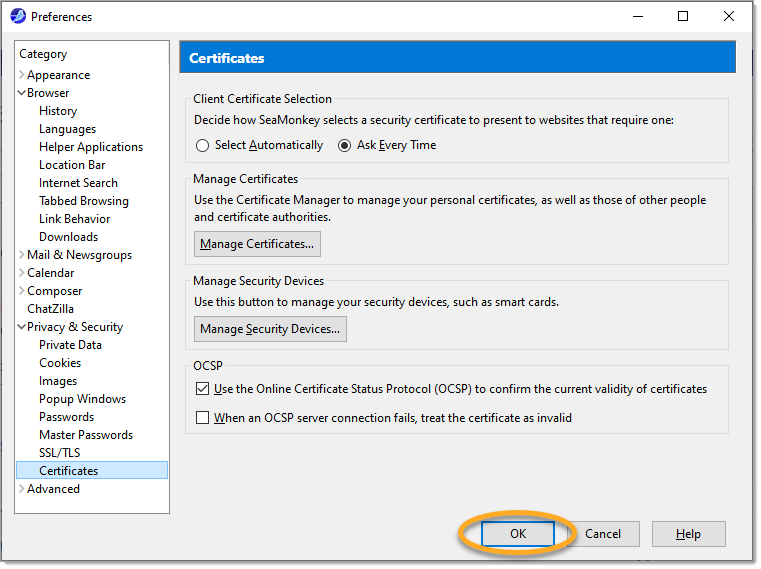Cancel the Preferences dialog
This screenshot has height=569, width=761.
coord(603,534)
